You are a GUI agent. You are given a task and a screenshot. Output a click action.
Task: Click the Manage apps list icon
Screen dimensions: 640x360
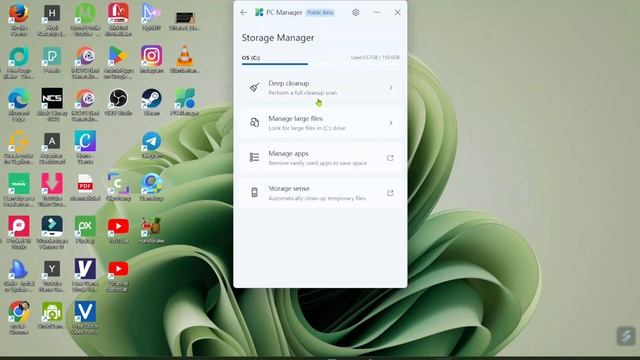[x=254, y=157]
